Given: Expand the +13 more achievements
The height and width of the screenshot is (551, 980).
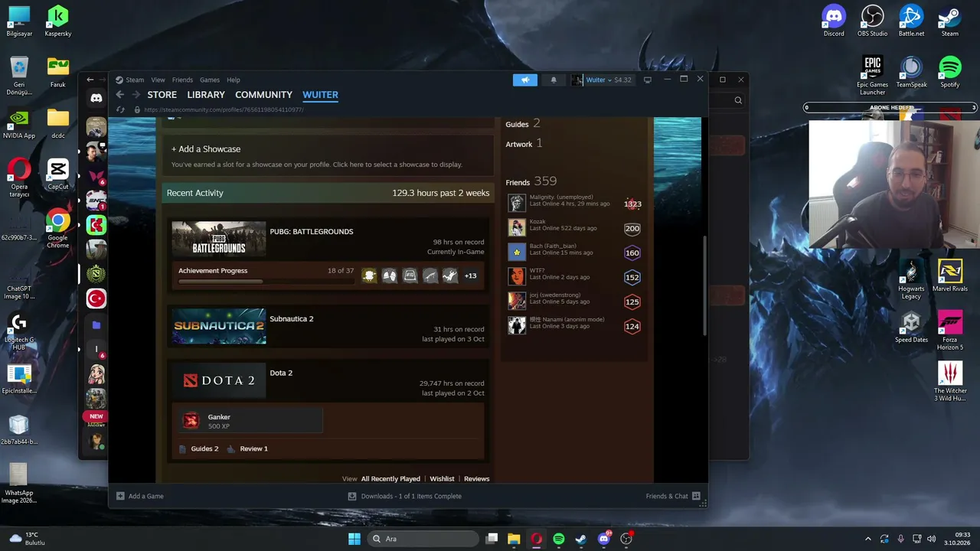Looking at the screenshot, I should 470,275.
